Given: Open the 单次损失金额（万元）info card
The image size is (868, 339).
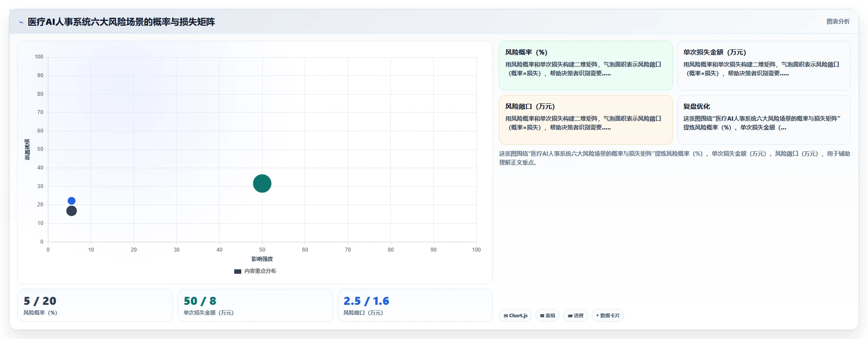Looking at the screenshot, I should click(x=764, y=66).
